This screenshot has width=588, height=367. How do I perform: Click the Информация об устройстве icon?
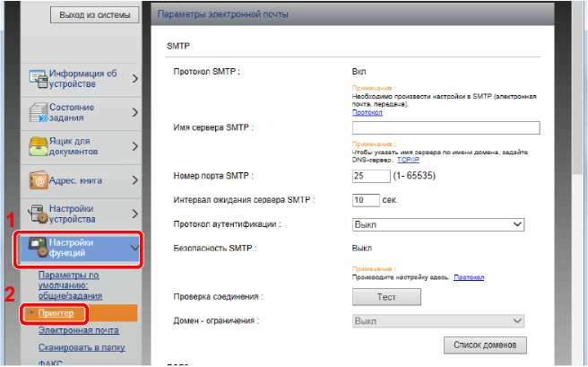click(37, 79)
